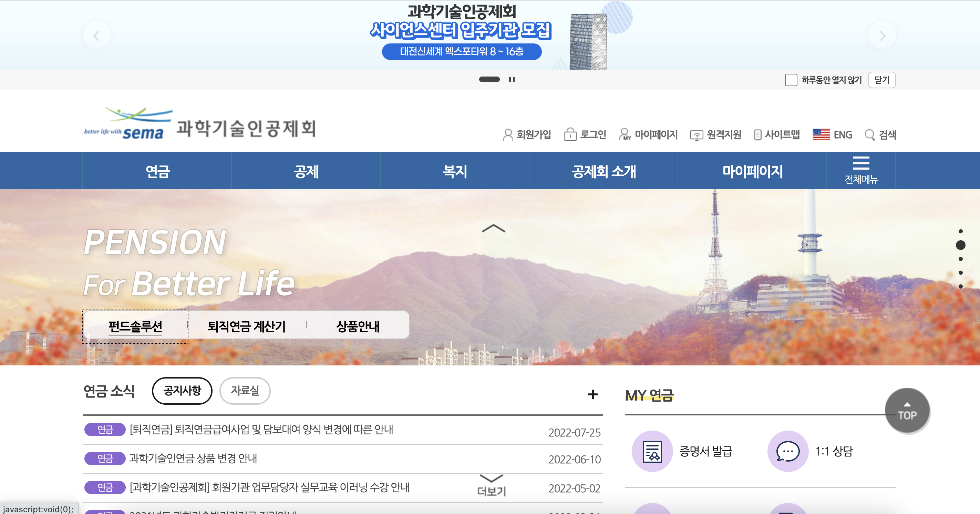
Task: Open the 공제 main menu
Action: 306,171
